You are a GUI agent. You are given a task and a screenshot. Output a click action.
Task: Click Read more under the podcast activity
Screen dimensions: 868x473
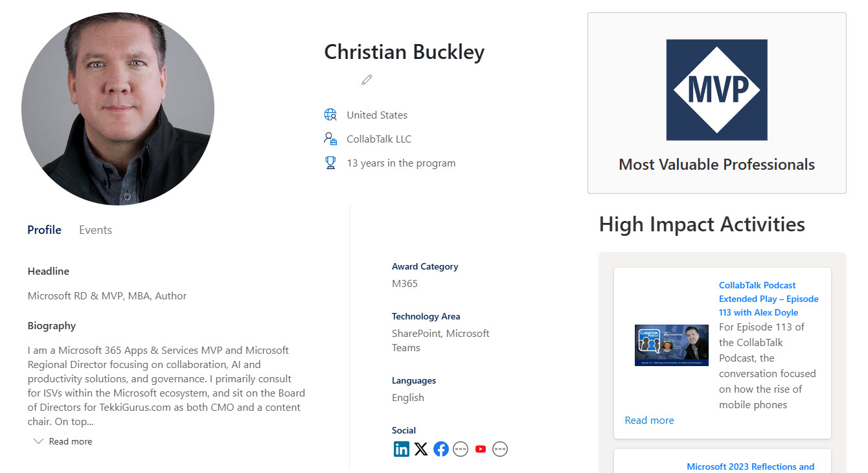(649, 420)
